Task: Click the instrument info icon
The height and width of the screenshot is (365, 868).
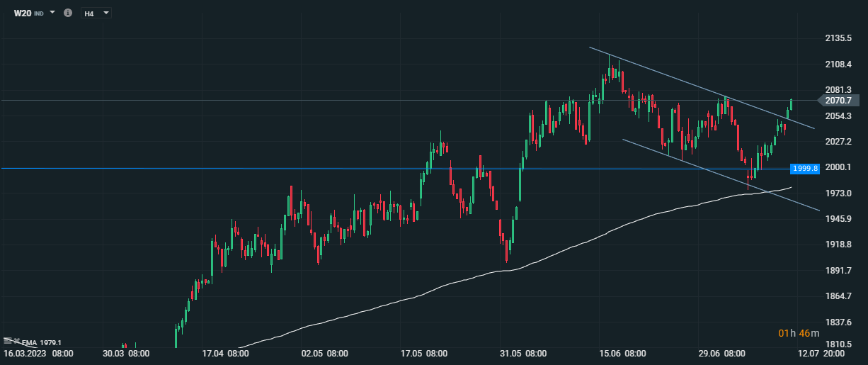Action: pyautogui.click(x=68, y=13)
